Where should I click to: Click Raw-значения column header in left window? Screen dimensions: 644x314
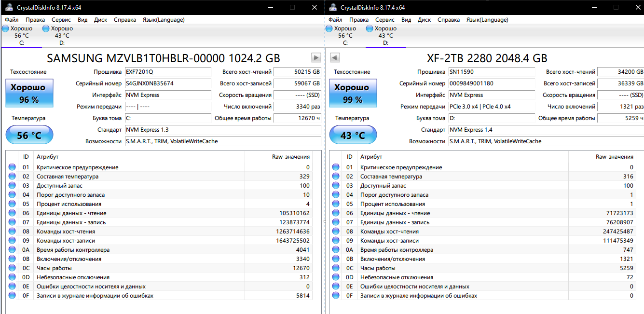[x=291, y=157]
